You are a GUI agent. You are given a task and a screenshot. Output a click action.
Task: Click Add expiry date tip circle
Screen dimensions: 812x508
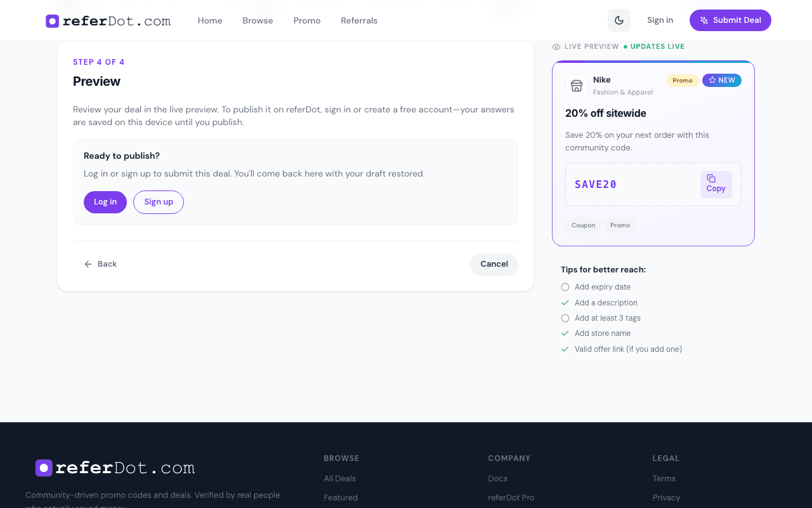coord(565,287)
